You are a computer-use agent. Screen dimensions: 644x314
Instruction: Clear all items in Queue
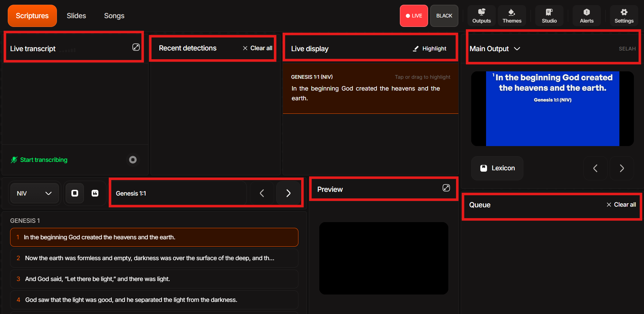[x=621, y=205]
